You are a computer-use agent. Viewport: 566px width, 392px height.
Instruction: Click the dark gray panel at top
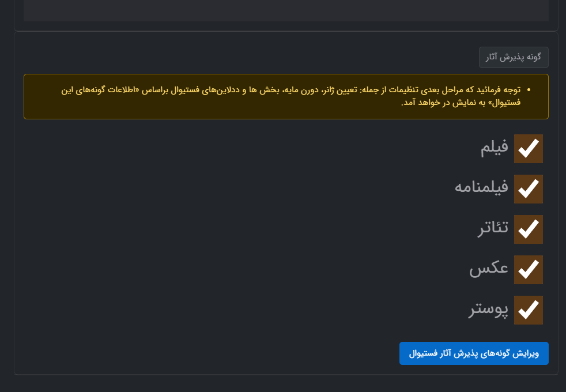(286, 10)
